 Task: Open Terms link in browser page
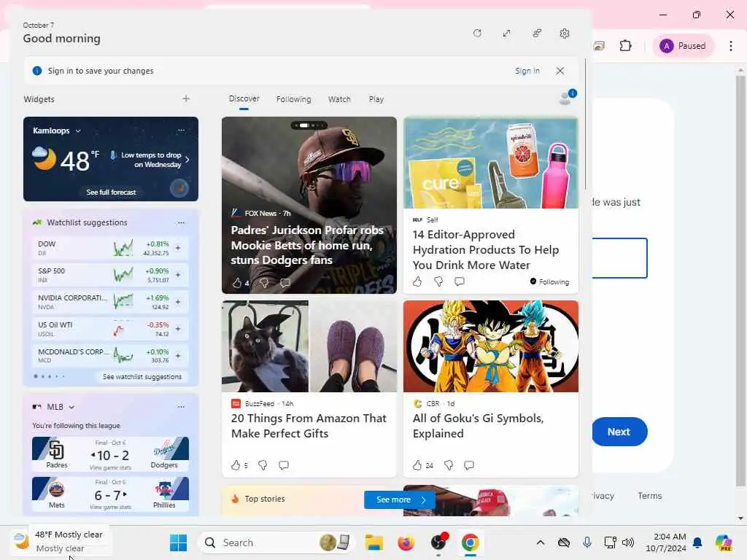tap(650, 496)
